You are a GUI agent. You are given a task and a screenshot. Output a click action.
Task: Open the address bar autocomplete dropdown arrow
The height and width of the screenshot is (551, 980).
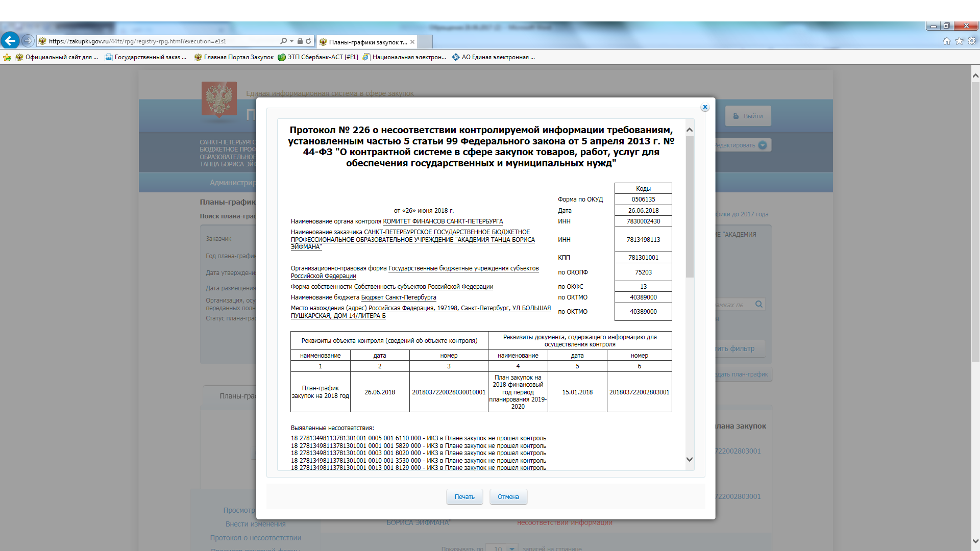(291, 41)
